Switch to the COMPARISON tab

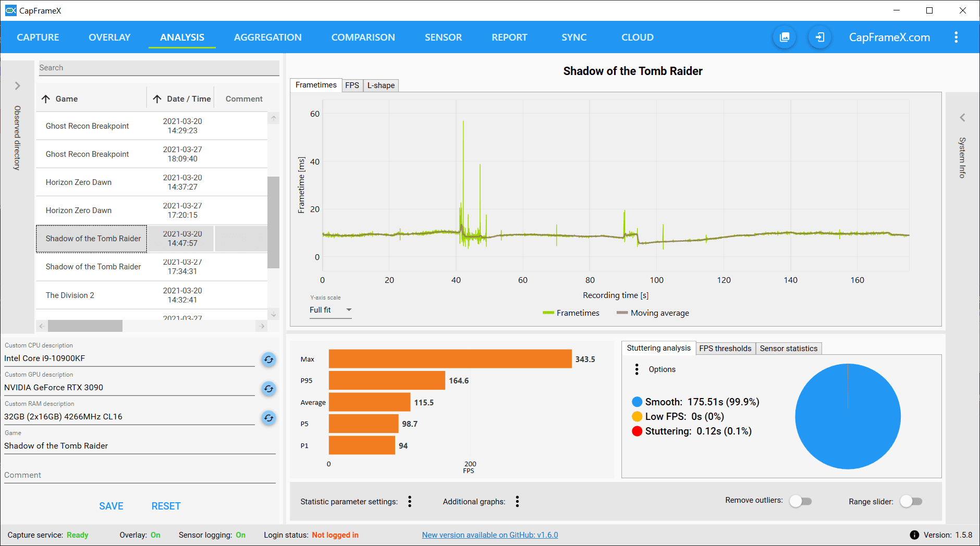coord(363,38)
